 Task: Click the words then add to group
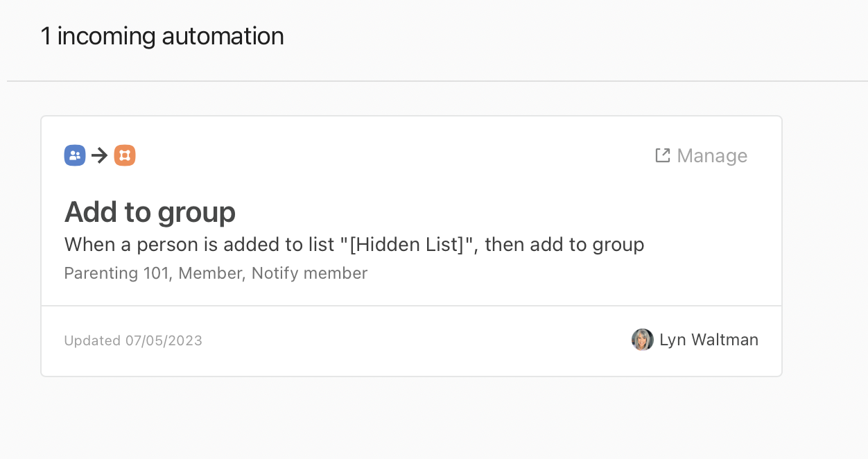pos(564,245)
